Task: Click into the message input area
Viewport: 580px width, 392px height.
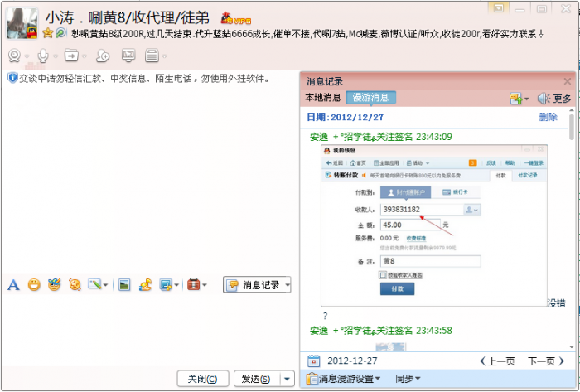Action: [150, 330]
